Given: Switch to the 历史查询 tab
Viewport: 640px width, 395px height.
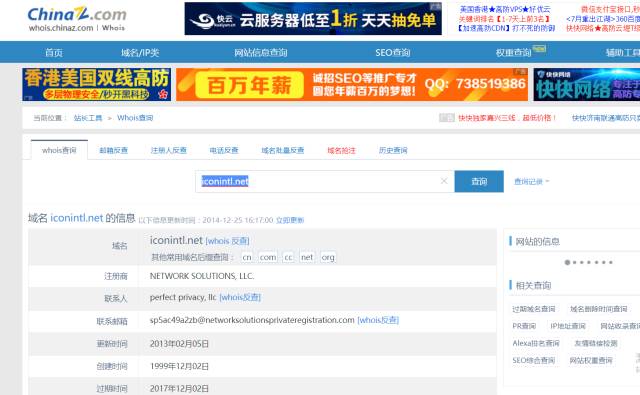Looking at the screenshot, I should pyautogui.click(x=393, y=150).
